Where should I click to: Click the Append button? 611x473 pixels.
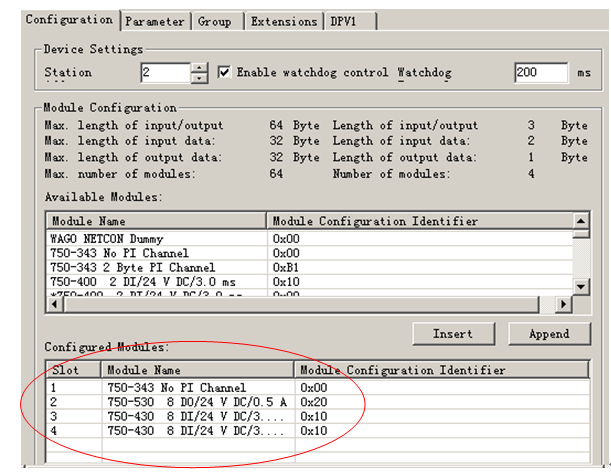click(x=549, y=334)
